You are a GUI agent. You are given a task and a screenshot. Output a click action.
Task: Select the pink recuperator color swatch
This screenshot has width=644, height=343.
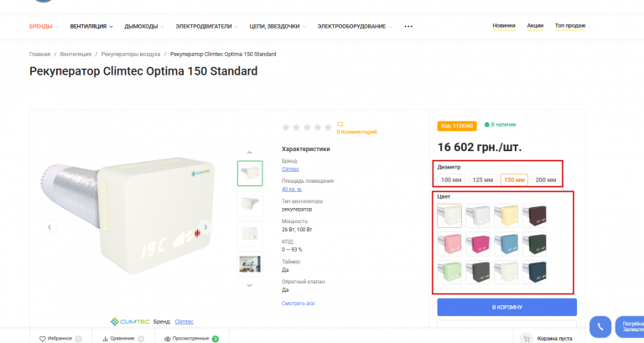(449, 245)
